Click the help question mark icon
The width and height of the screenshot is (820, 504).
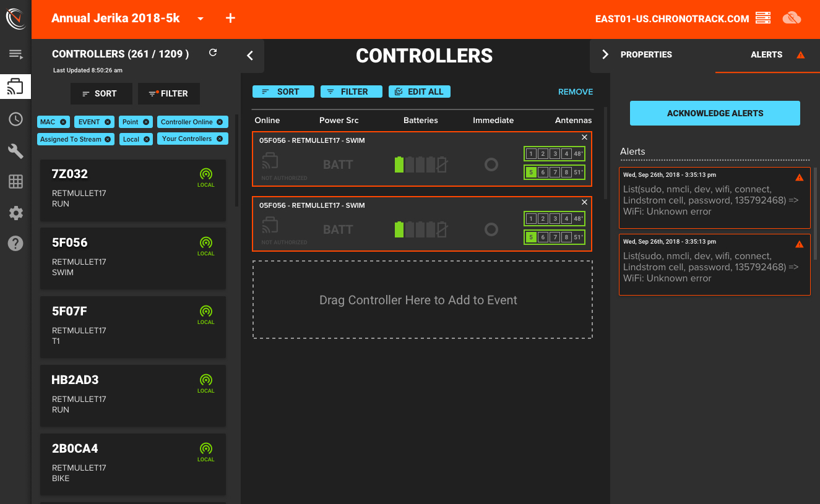tap(15, 243)
